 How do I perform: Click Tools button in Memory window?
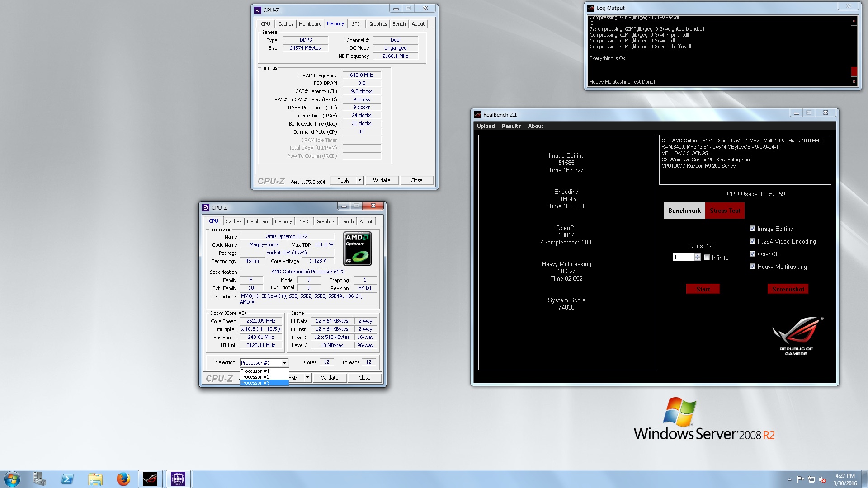(x=343, y=180)
